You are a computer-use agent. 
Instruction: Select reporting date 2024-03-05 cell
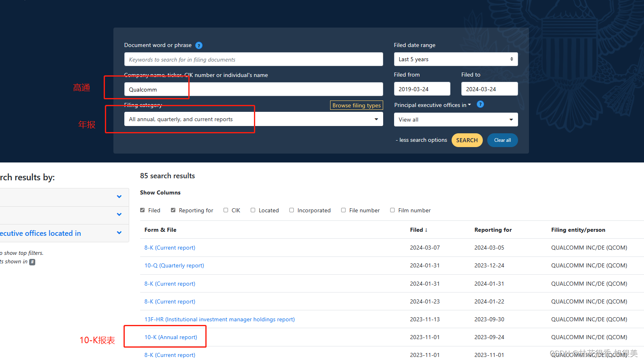(x=489, y=248)
